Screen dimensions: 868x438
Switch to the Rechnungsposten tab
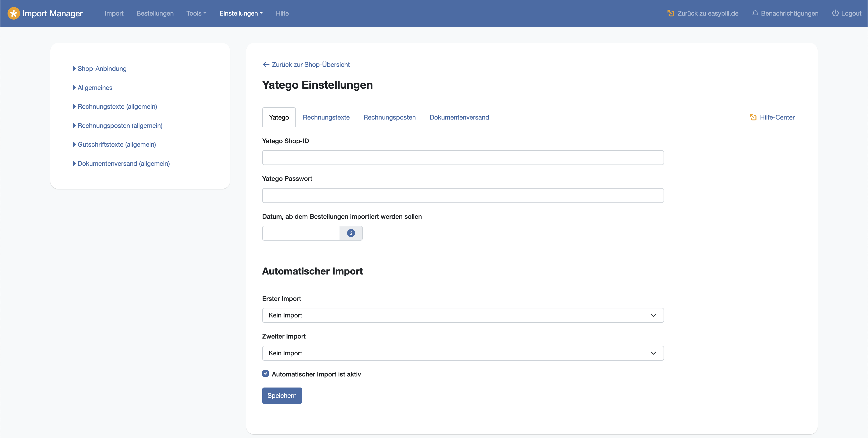390,117
